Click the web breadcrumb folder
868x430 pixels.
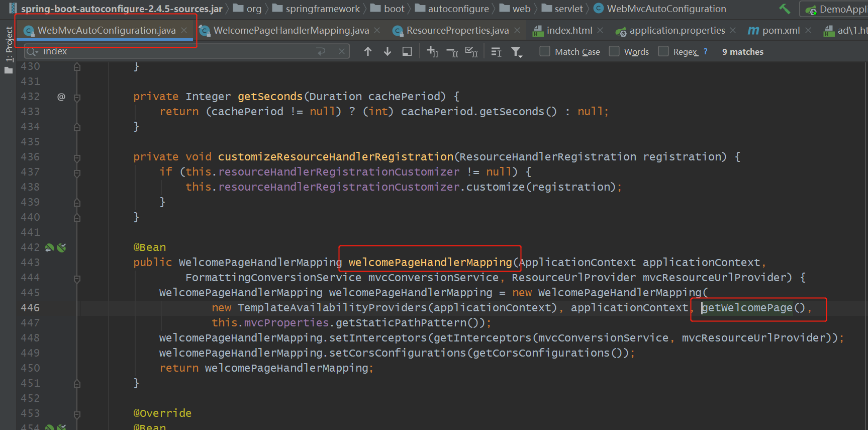(x=515, y=9)
